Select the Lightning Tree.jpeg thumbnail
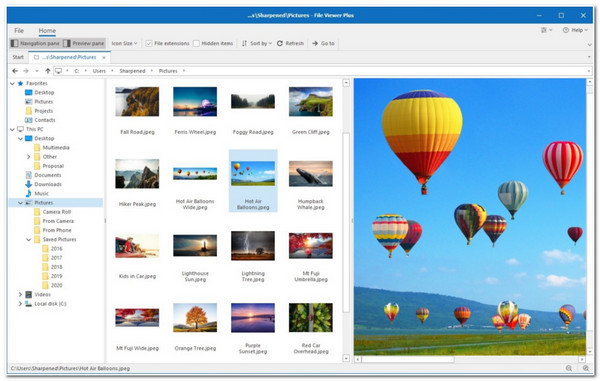The height and width of the screenshot is (381, 600). 253,246
